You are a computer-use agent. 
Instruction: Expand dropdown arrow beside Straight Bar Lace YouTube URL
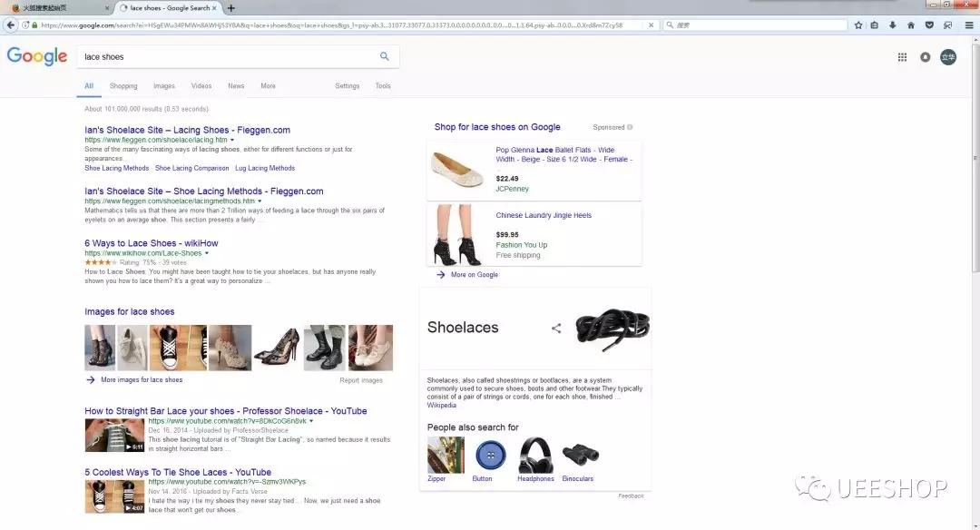coord(311,421)
